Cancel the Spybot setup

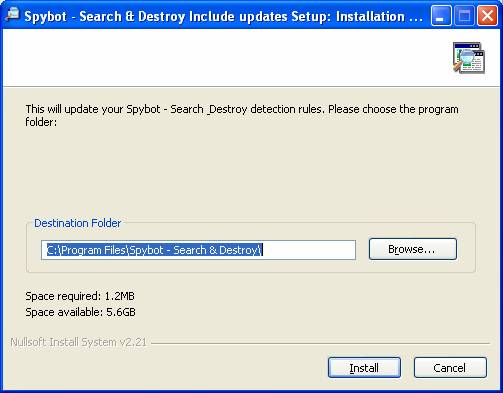450,368
